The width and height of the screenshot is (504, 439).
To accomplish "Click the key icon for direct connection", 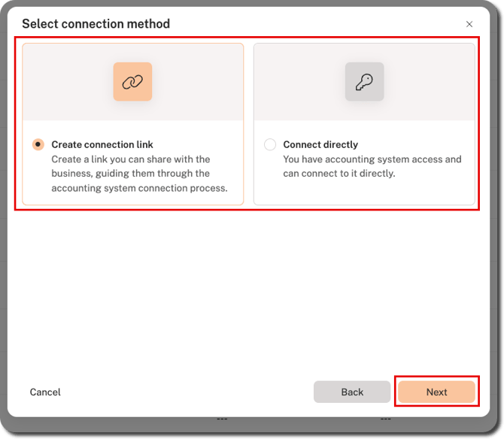I will (x=364, y=82).
